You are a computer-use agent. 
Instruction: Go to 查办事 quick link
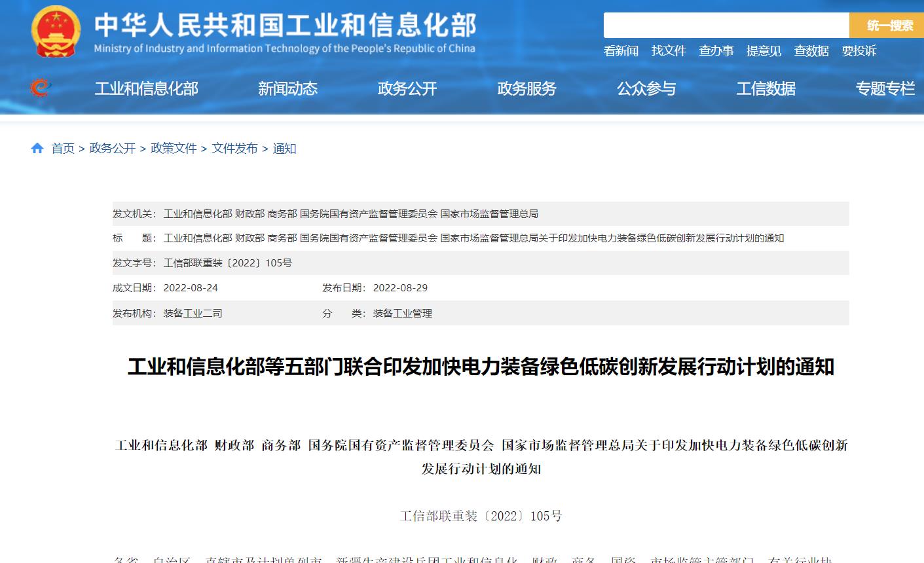pos(716,51)
